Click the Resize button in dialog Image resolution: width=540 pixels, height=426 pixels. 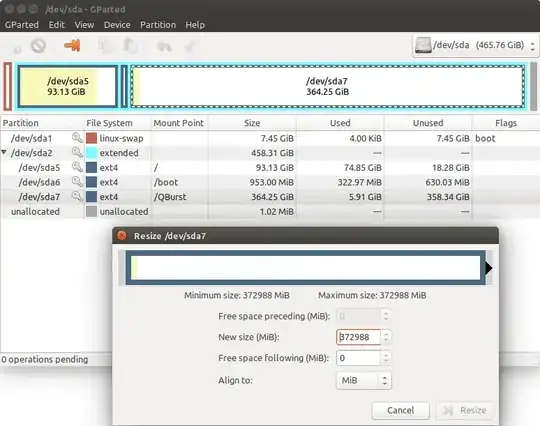(465, 410)
